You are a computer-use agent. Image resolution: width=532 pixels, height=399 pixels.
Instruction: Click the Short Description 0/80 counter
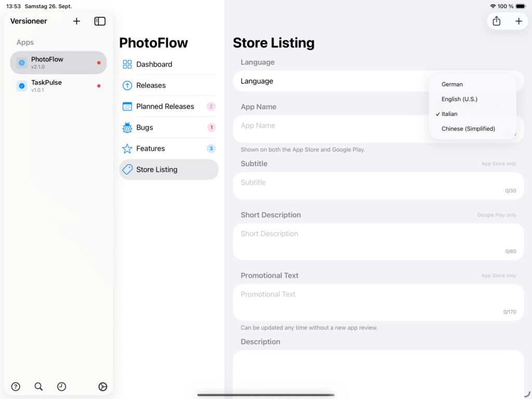(510, 251)
